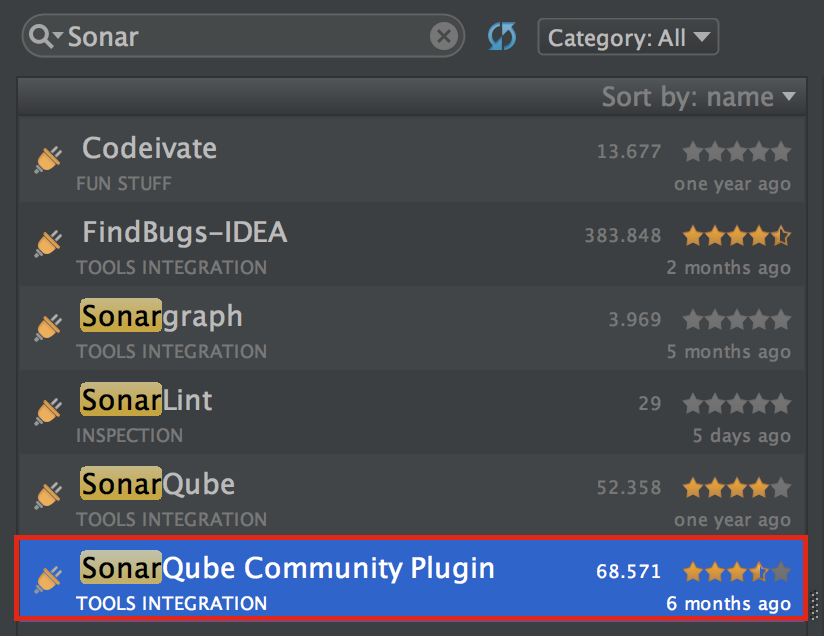The width and height of the screenshot is (824, 636).
Task: Click the 5 months ago update date
Action: coord(728,352)
